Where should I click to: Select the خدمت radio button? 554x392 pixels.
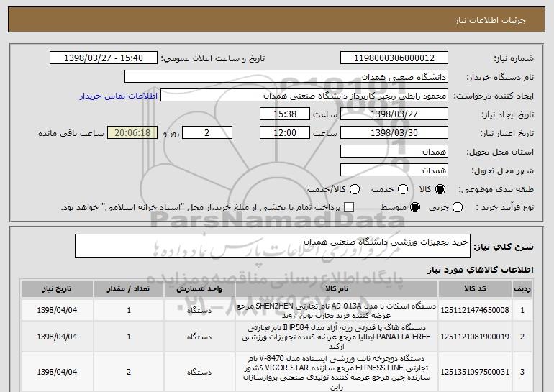coord(402,189)
